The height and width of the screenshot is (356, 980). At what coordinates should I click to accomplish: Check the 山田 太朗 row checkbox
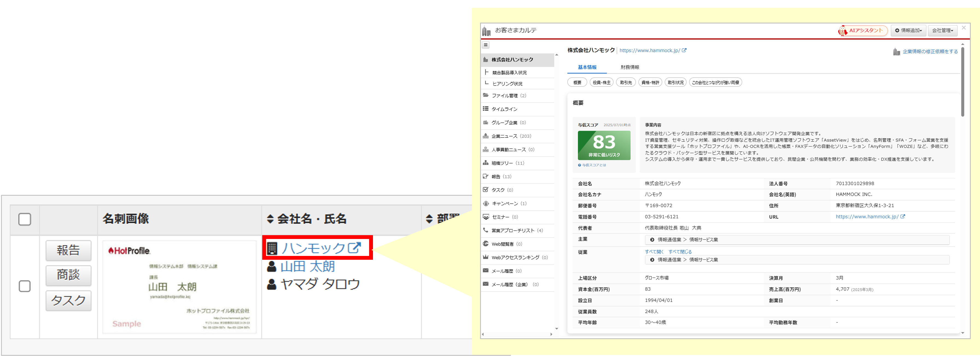click(25, 286)
